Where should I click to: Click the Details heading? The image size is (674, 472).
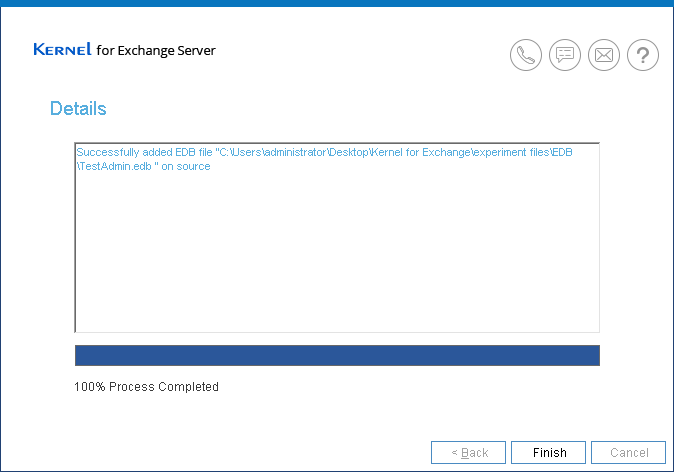78,109
